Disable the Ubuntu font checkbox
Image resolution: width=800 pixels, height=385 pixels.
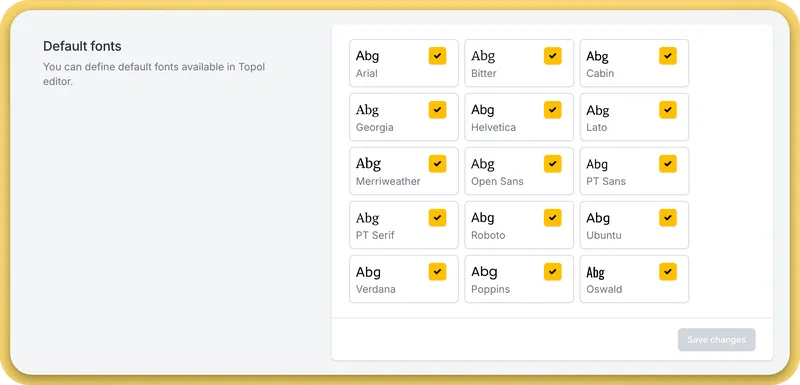point(668,218)
